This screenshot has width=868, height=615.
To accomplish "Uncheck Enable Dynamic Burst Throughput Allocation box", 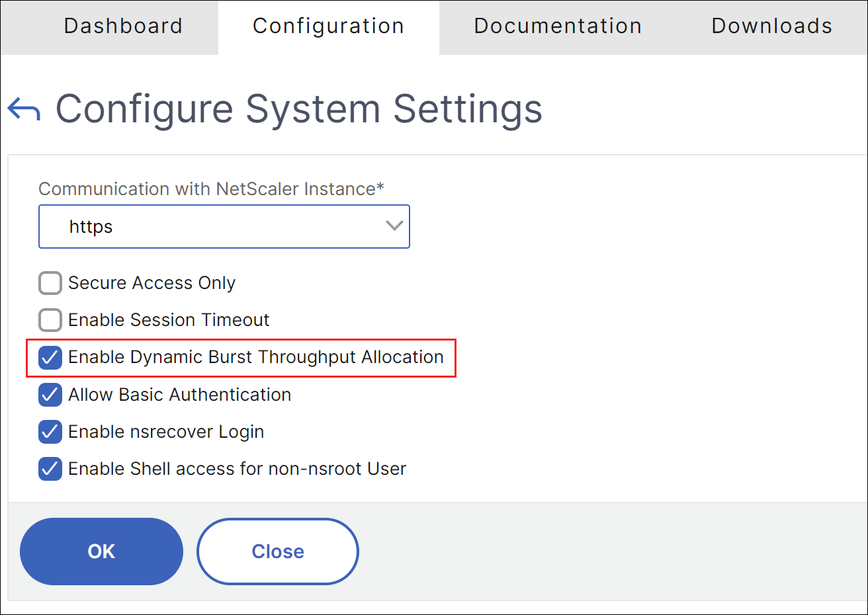I will [x=50, y=358].
